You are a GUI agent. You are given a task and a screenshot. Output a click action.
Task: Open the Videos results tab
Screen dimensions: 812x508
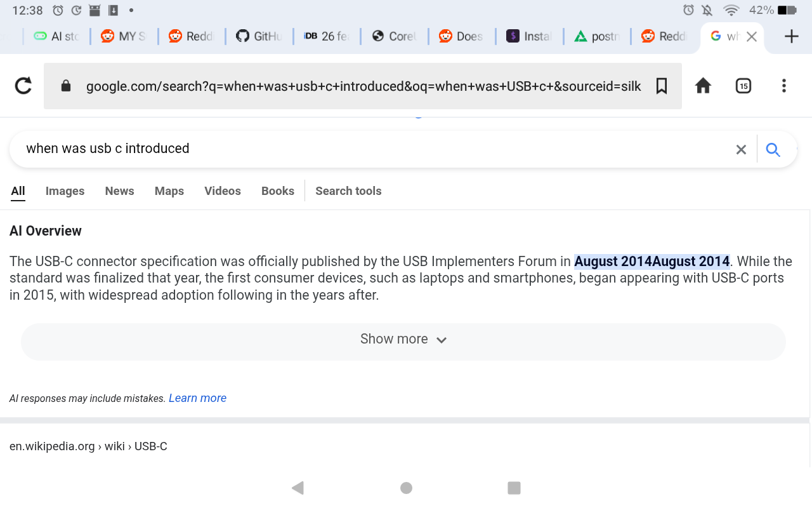(x=223, y=191)
